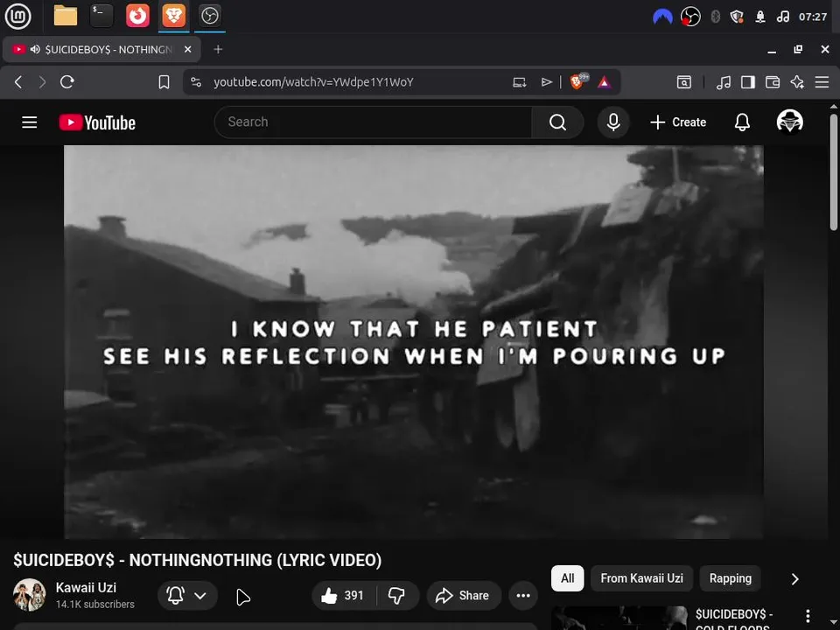
Task: Go to the YouTube home logo
Action: [x=97, y=122]
